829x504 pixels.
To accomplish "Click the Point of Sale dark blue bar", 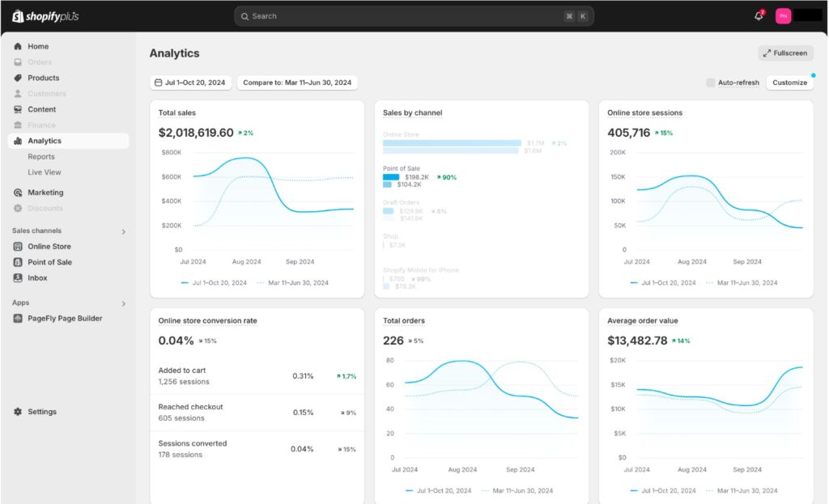I will tap(391, 176).
